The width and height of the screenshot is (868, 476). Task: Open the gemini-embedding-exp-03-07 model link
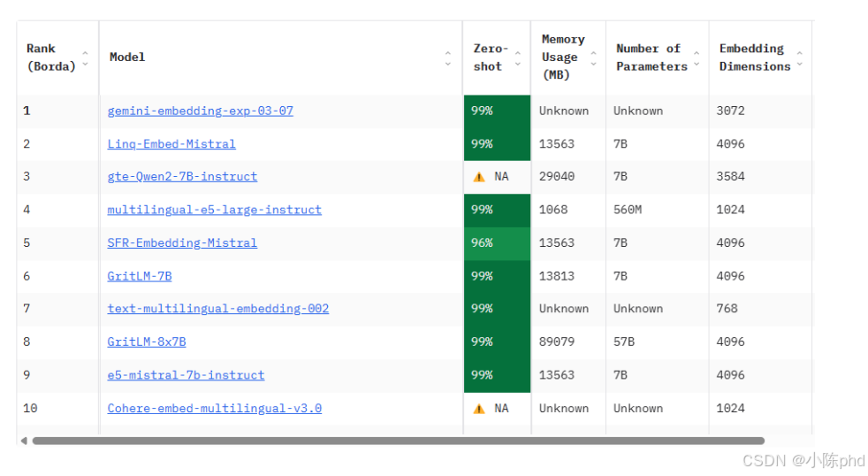pyautogui.click(x=200, y=111)
